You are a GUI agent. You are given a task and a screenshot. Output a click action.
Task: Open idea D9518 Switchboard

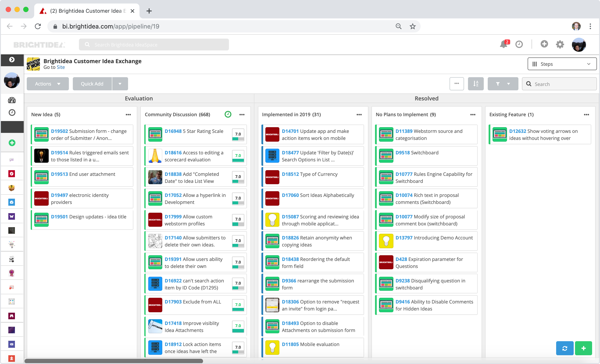[x=426, y=156]
